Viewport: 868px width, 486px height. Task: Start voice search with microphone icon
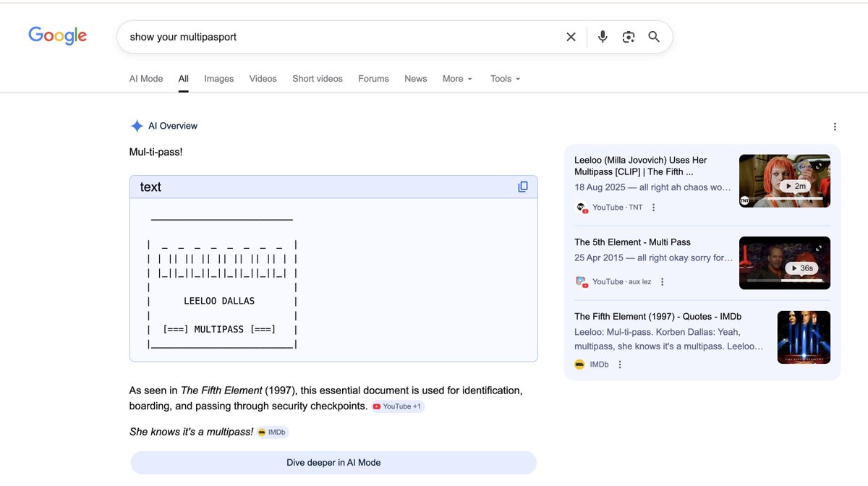[603, 37]
